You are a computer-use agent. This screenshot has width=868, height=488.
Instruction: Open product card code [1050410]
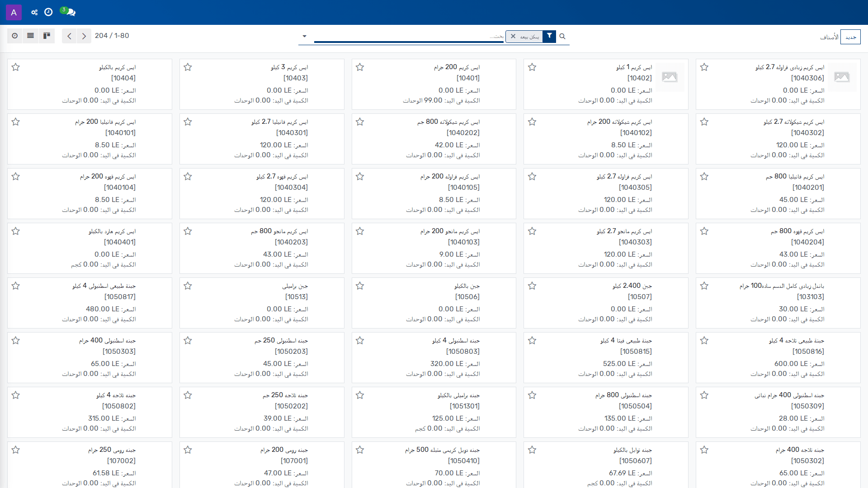[x=464, y=461]
